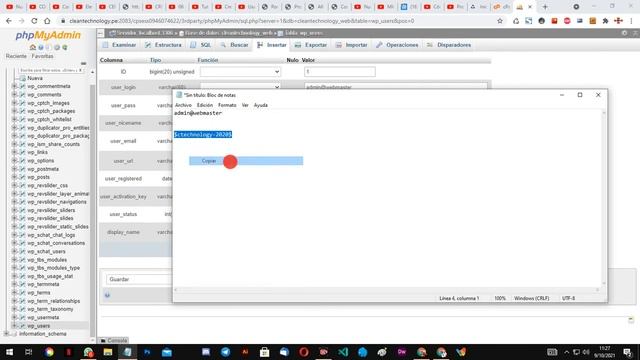Open the Edición menu in Notepad
Viewport: 640px width, 360px height.
click(204, 105)
